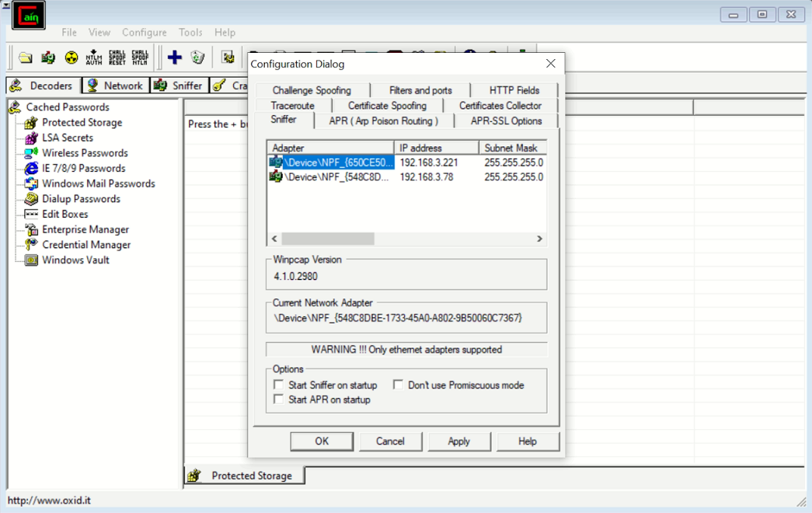Click the Protected Storage bottom tab
812x513 pixels.
click(x=245, y=475)
